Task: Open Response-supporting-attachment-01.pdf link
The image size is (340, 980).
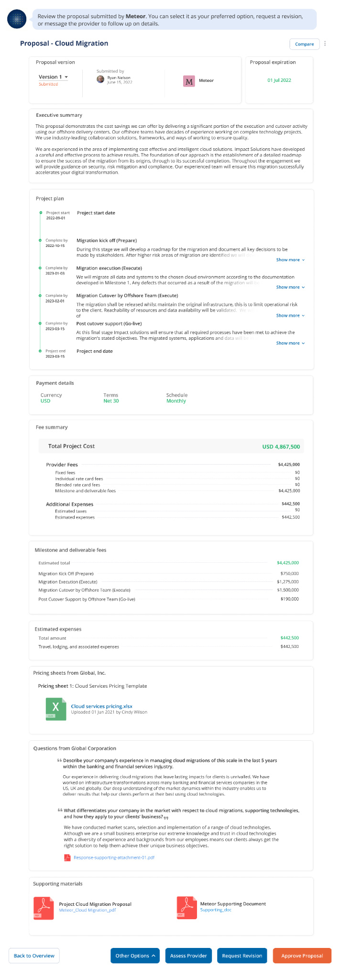Action: click(114, 857)
